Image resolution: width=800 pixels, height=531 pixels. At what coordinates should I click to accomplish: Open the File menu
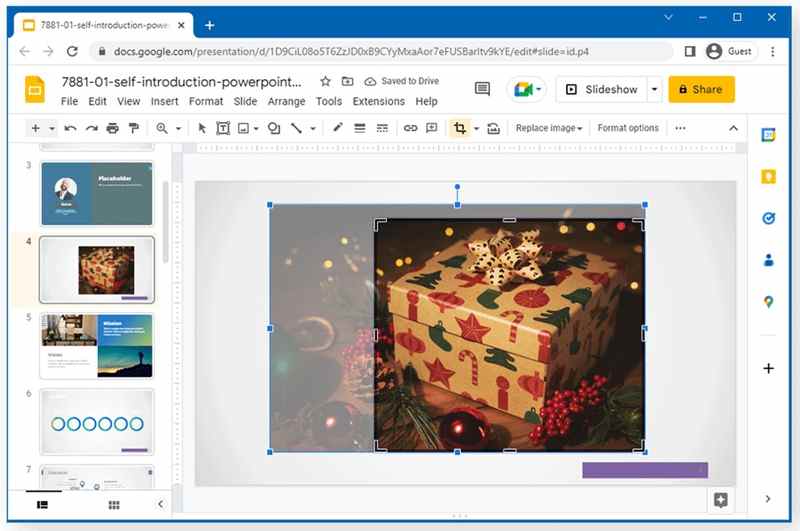(69, 102)
